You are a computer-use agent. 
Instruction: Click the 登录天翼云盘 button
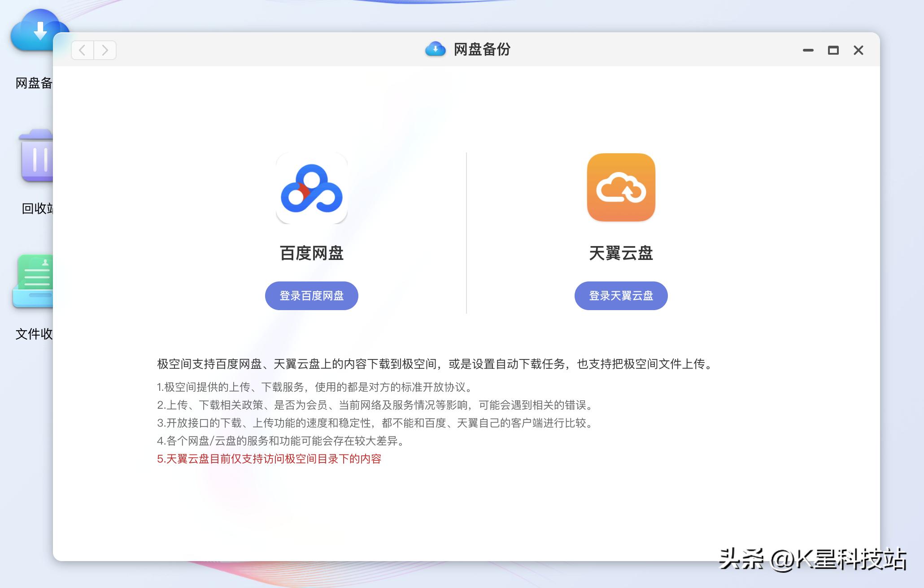click(621, 295)
